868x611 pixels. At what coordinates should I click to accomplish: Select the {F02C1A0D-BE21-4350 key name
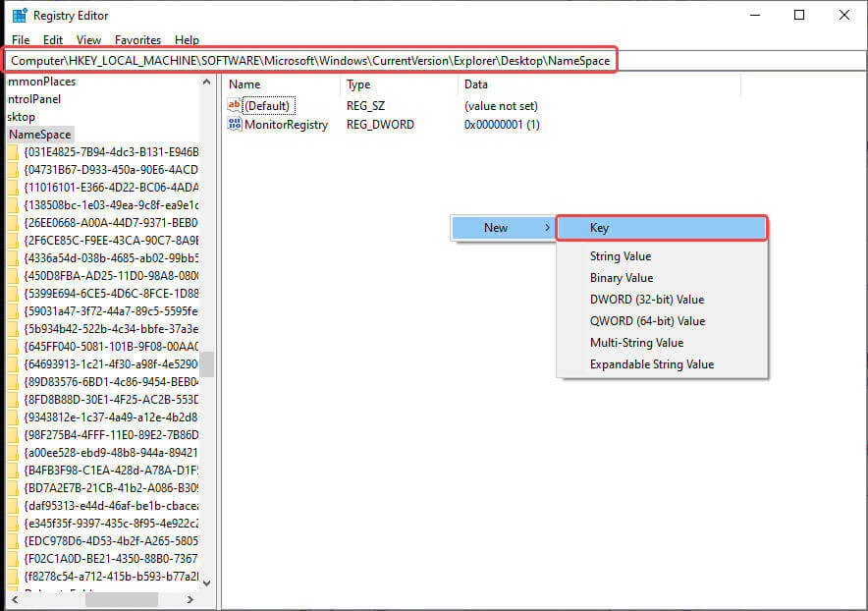coord(111,559)
